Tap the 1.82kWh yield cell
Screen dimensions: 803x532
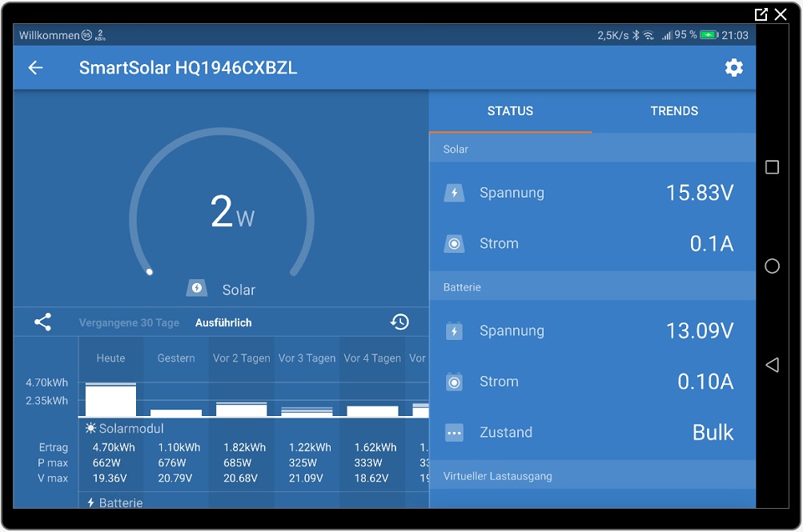pyautogui.click(x=245, y=447)
